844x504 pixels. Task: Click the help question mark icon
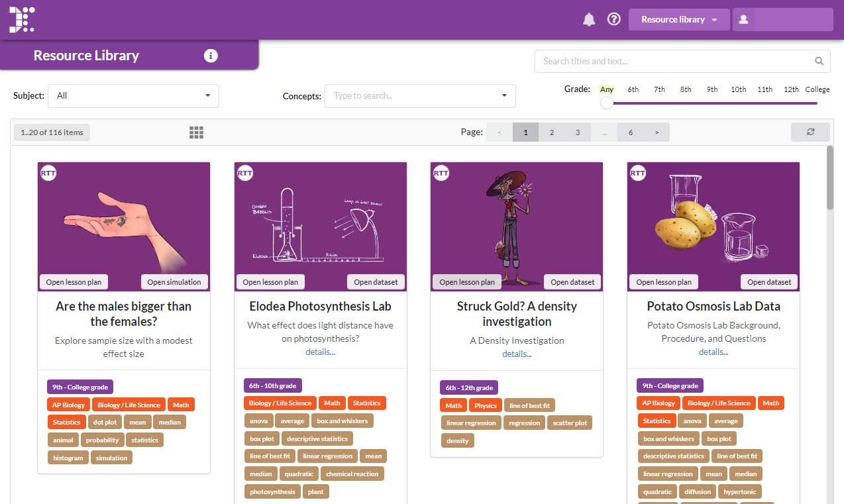[x=613, y=19]
